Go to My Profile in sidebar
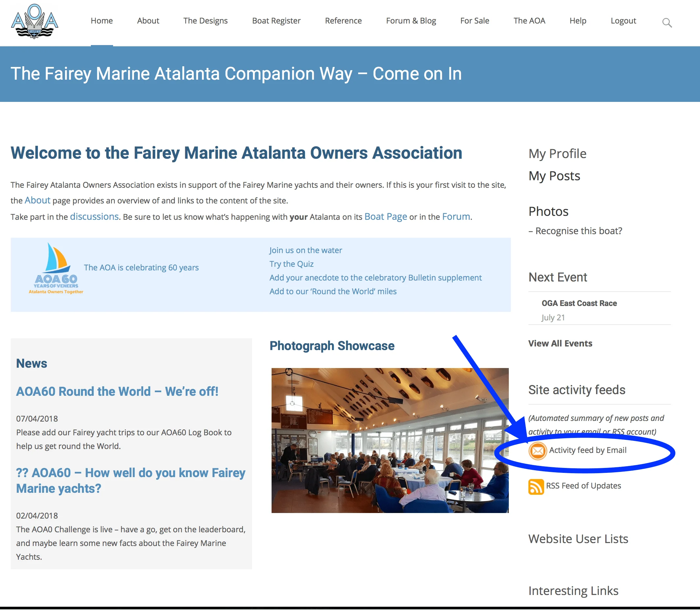Screen dimensions: 700x610 [x=557, y=154]
